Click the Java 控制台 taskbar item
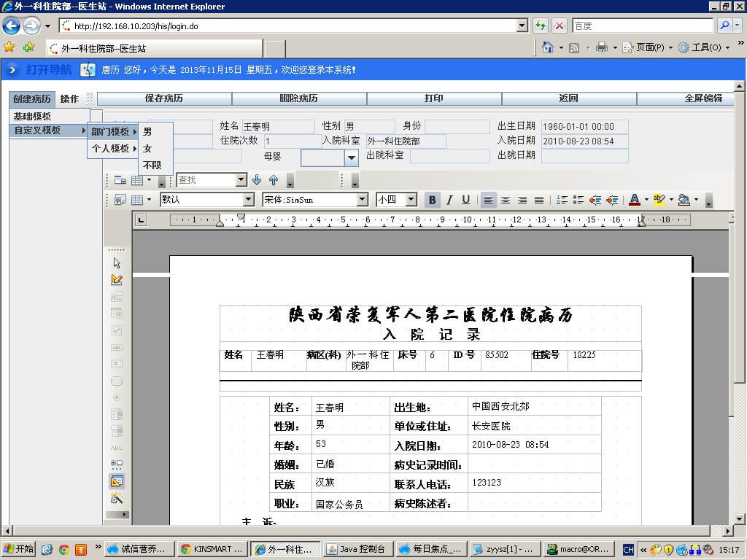 coord(357,548)
